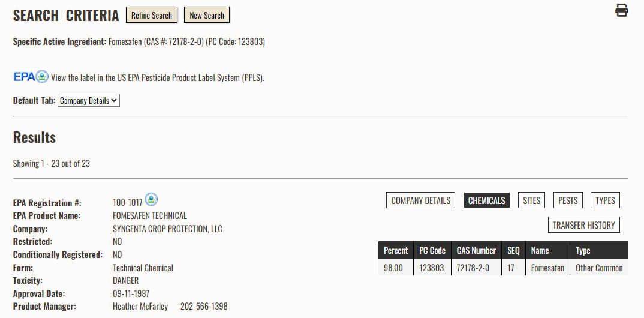Image resolution: width=644 pixels, height=318 pixels.
Task: Click the Name column header
Action: [547, 250]
